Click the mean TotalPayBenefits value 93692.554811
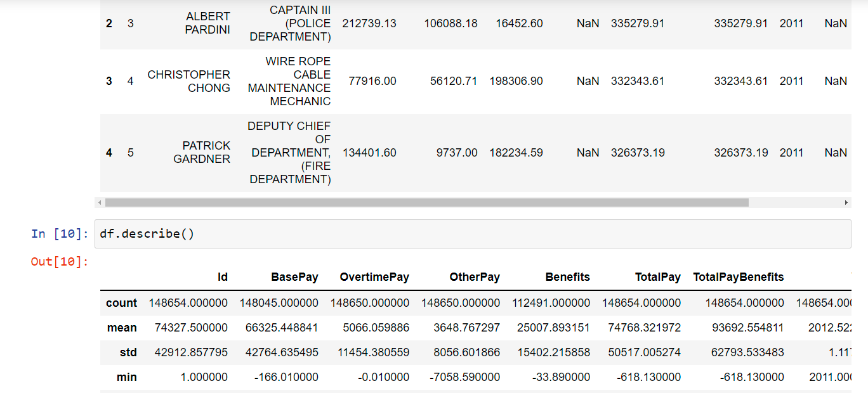Image resolution: width=868 pixels, height=393 pixels. [x=747, y=328]
